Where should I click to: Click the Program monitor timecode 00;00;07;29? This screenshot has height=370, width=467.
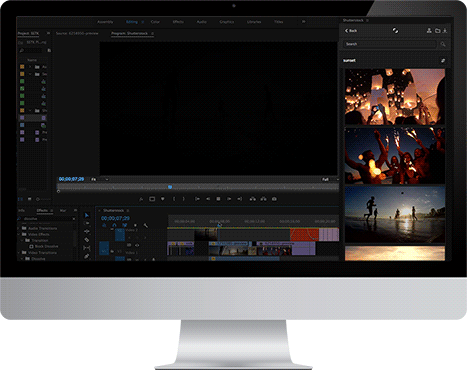pos(71,179)
